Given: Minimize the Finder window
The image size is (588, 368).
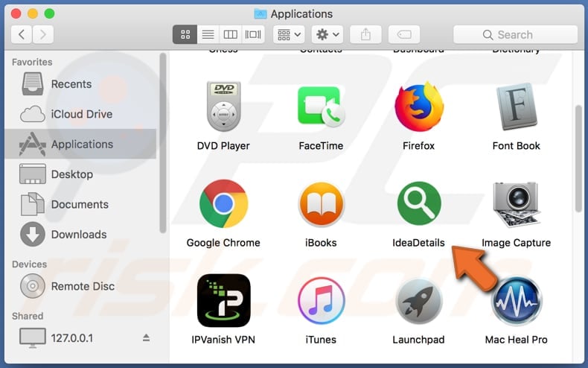Looking at the screenshot, I should pyautogui.click(x=33, y=14).
